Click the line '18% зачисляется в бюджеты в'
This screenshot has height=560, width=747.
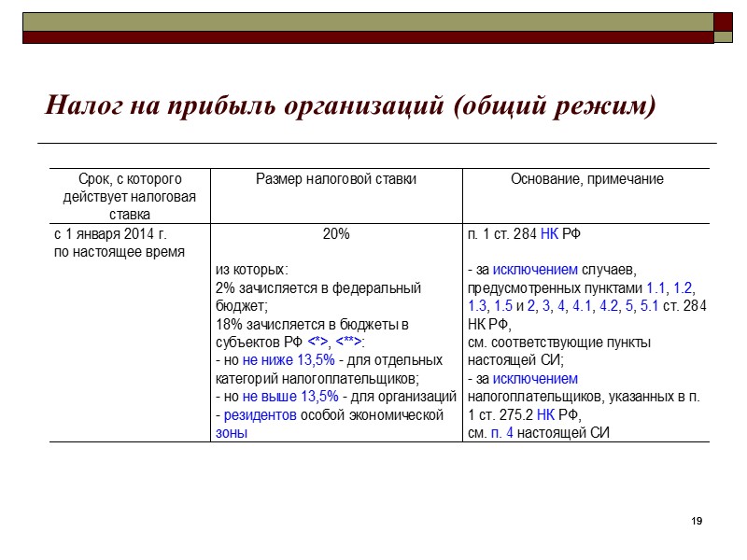[x=312, y=324]
